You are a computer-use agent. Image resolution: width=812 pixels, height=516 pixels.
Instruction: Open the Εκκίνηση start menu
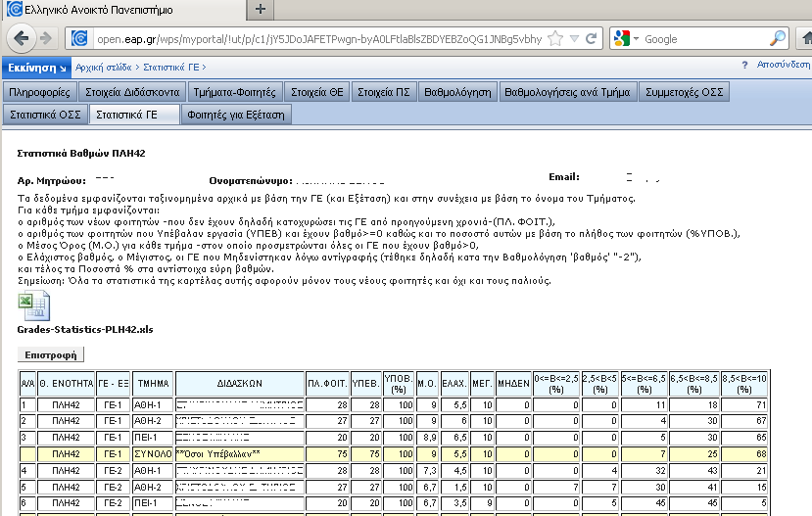[x=37, y=68]
